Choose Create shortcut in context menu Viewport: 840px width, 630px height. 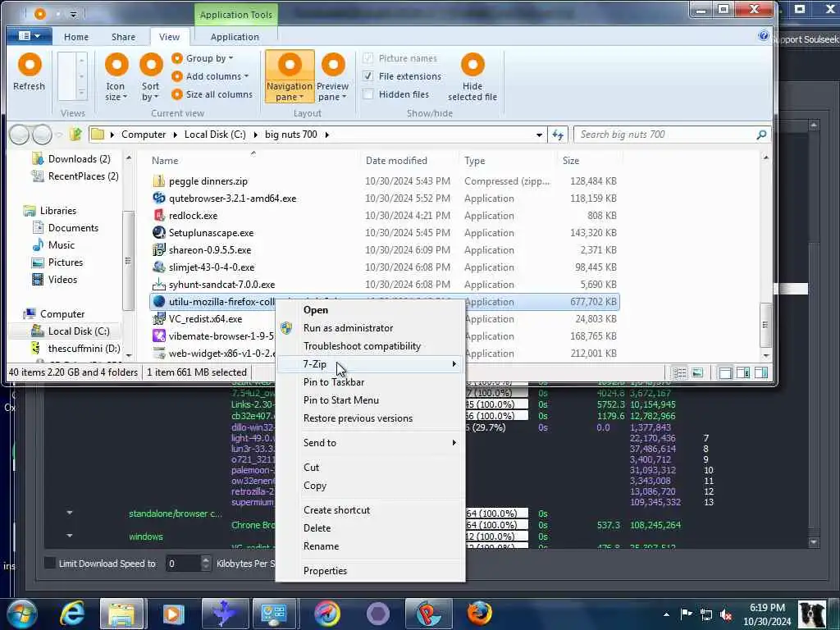336,510
